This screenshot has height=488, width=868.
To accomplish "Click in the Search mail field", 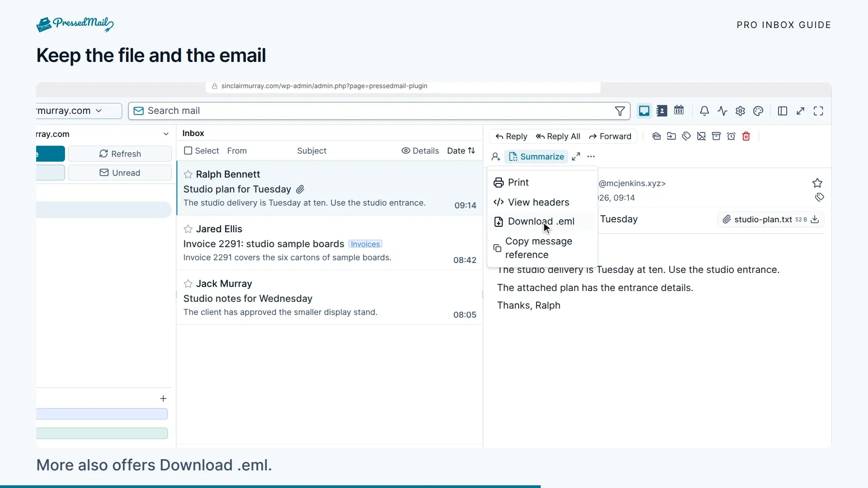I will 379,111.
